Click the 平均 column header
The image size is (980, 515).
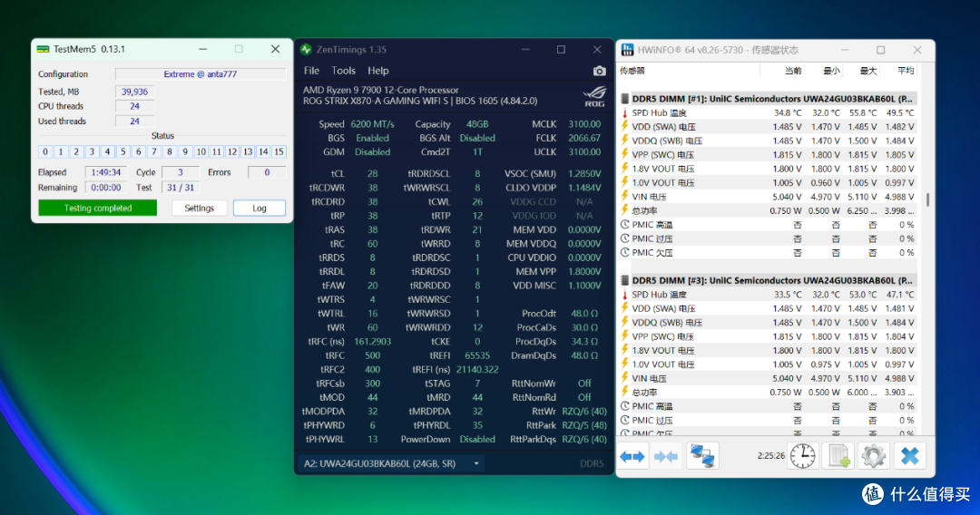905,71
